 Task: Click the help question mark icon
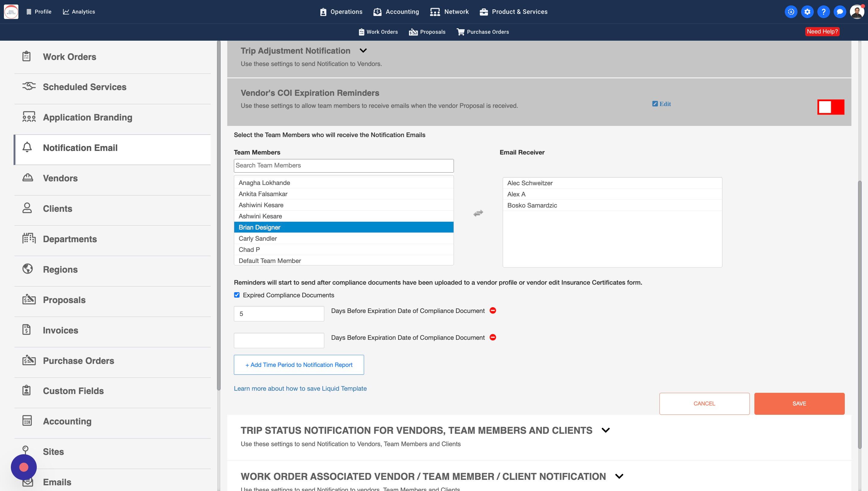(823, 12)
